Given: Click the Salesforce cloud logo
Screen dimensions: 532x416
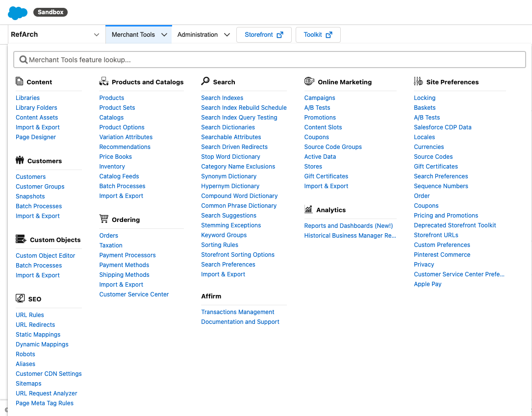Looking at the screenshot, I should coord(18,13).
